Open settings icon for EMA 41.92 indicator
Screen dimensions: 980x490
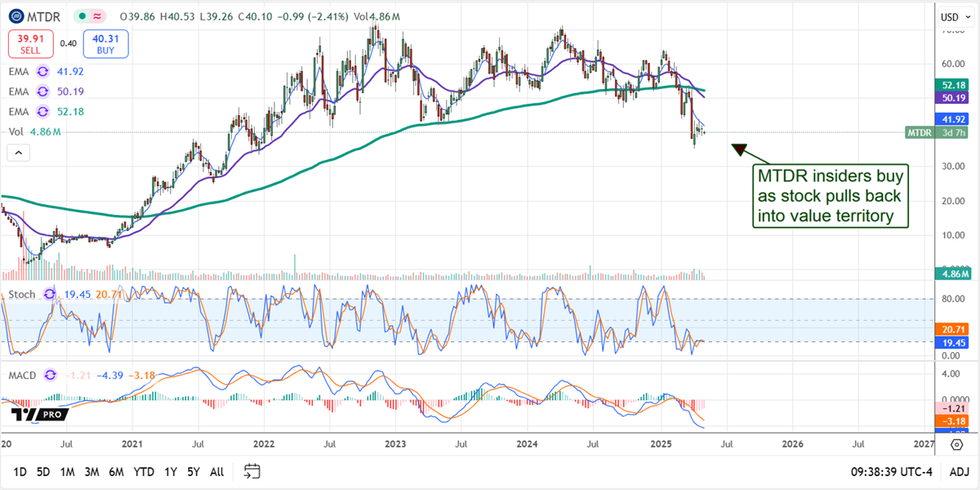[42, 71]
